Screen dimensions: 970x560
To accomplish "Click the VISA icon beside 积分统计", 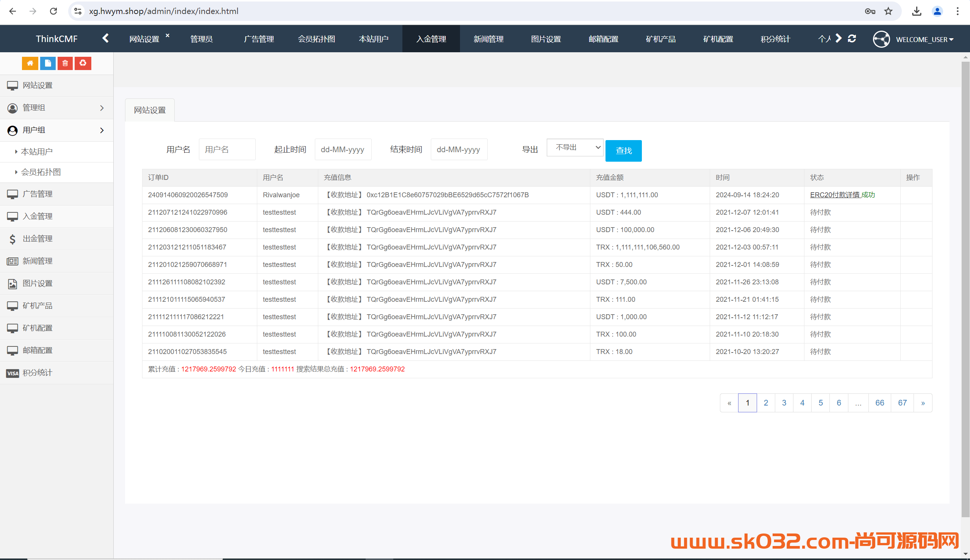I will click(12, 373).
